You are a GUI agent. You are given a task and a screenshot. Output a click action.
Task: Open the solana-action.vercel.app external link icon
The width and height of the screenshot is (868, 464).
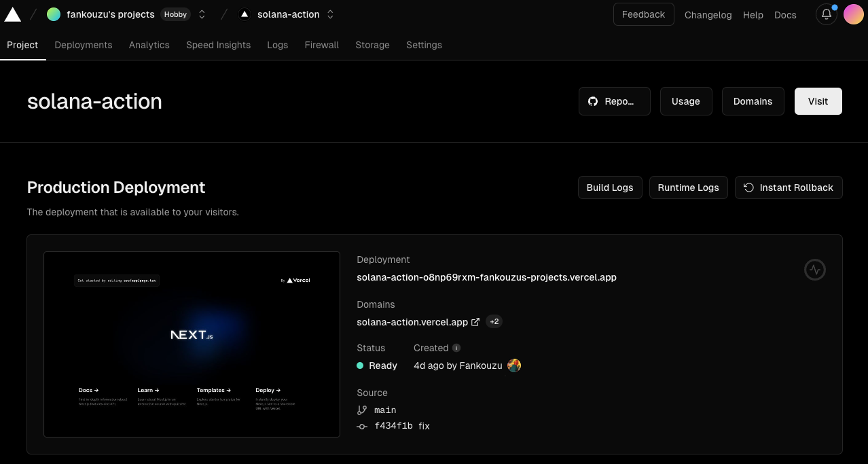click(475, 322)
